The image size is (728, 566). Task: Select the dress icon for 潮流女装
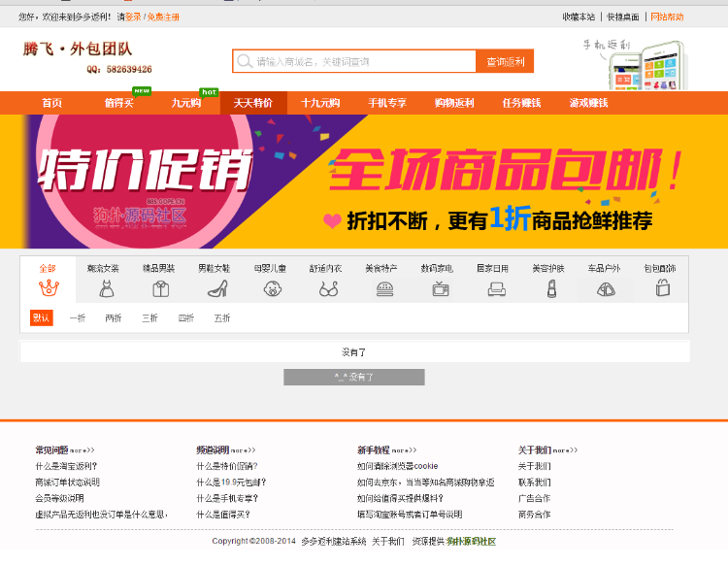[107, 288]
